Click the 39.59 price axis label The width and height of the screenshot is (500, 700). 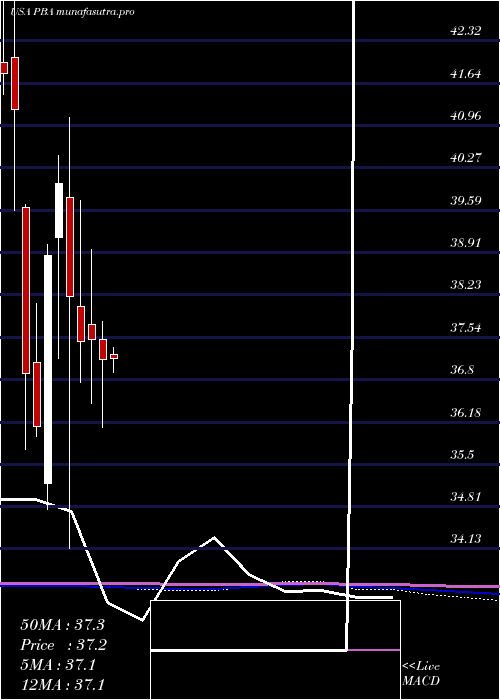pyautogui.click(x=466, y=200)
